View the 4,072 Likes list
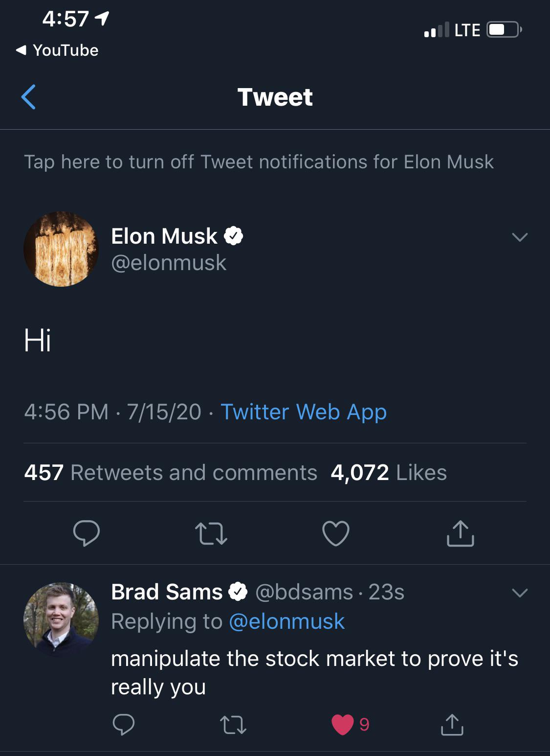This screenshot has width=550, height=756. click(x=389, y=473)
